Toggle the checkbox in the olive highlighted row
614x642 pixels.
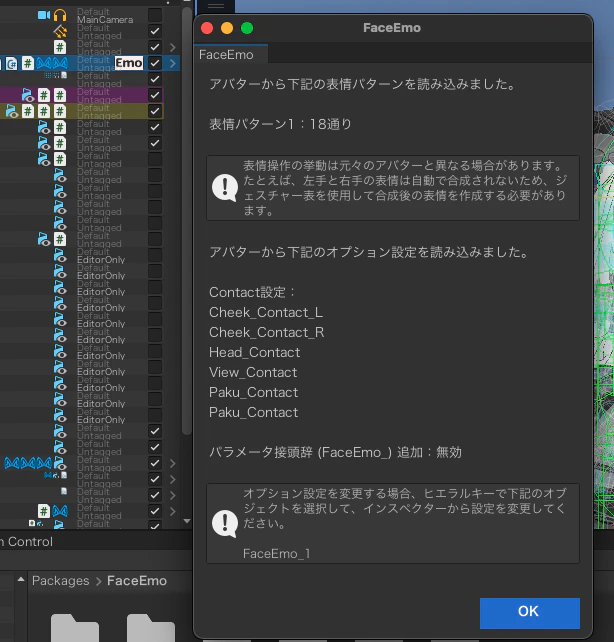coord(155,111)
